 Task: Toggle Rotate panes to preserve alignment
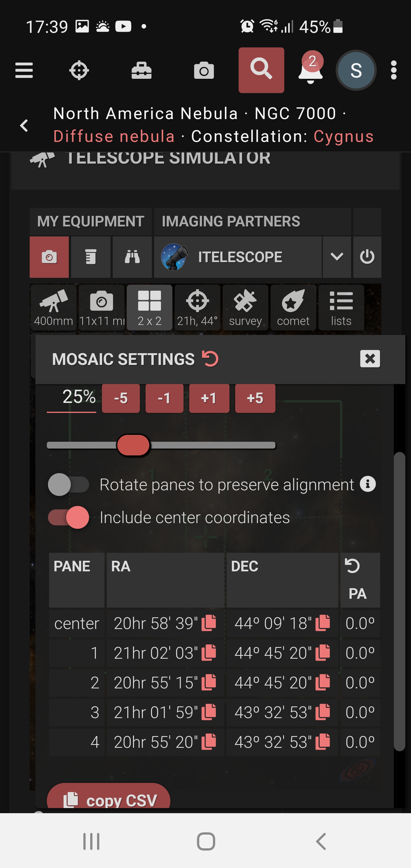[x=68, y=485]
